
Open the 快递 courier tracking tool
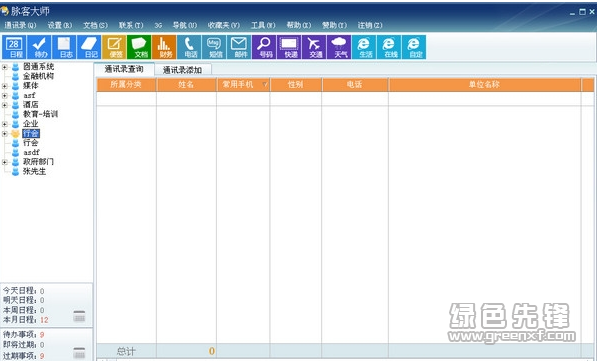[x=289, y=47]
